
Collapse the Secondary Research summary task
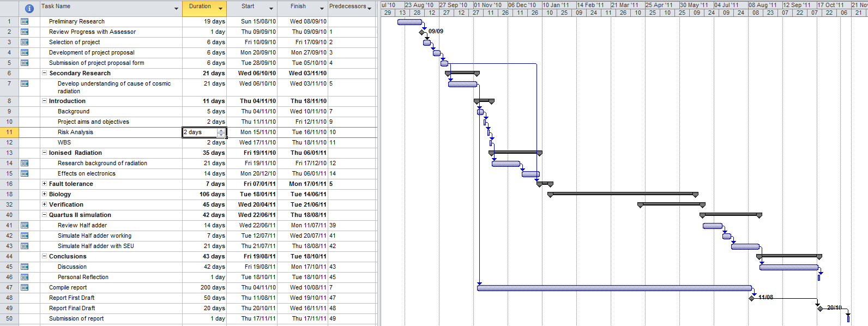(x=45, y=73)
